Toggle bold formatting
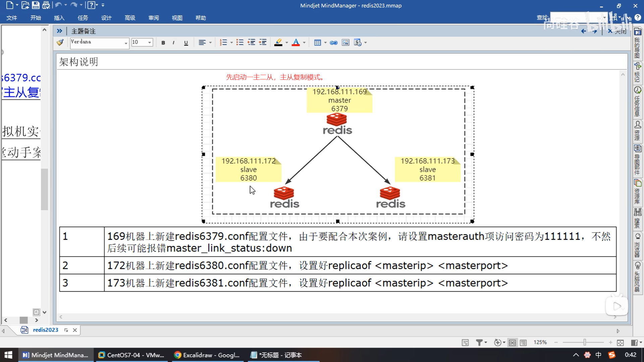 [163, 43]
